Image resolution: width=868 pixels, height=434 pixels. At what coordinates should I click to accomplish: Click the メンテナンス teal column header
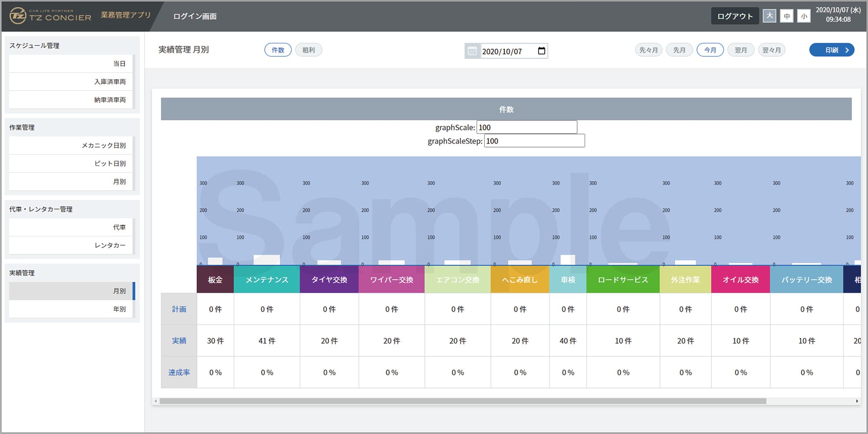point(266,280)
